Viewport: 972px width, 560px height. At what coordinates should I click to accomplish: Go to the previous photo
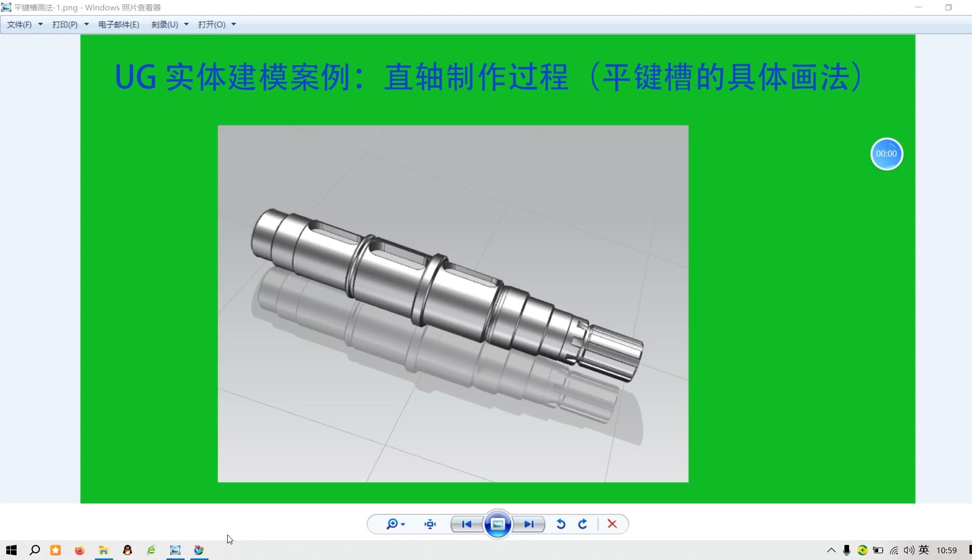point(466,524)
